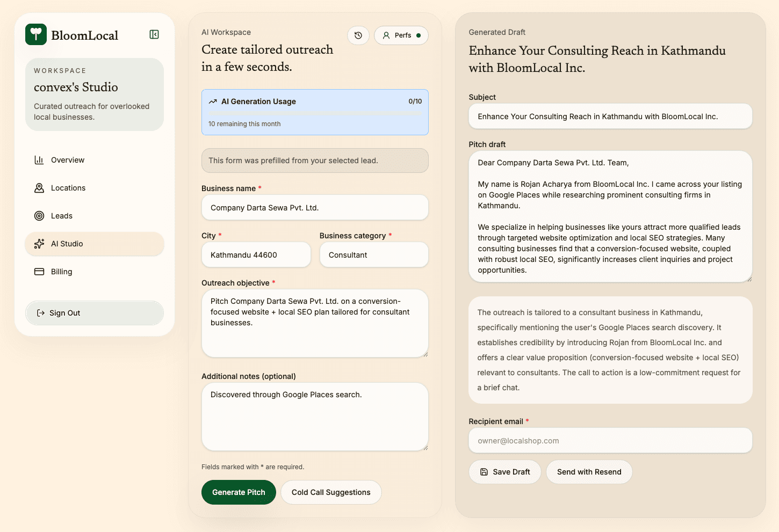779x532 pixels.
Task: Save the generated pitch as draft
Action: point(504,472)
